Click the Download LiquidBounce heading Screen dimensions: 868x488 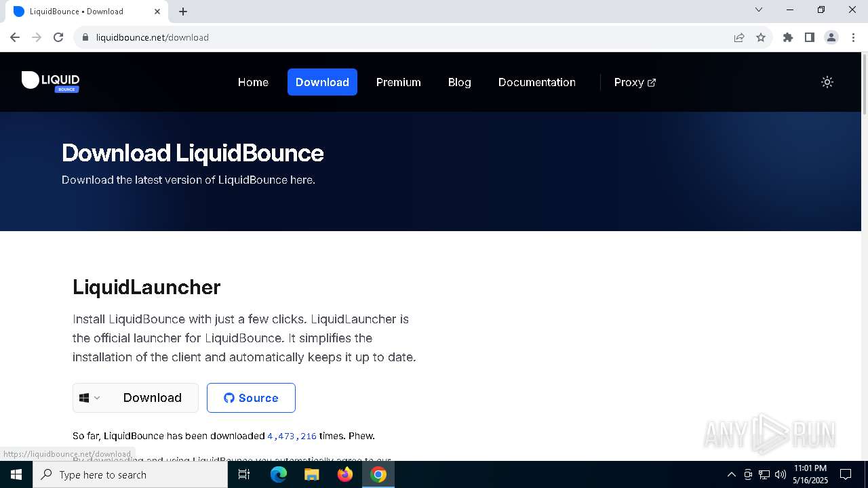pyautogui.click(x=193, y=153)
